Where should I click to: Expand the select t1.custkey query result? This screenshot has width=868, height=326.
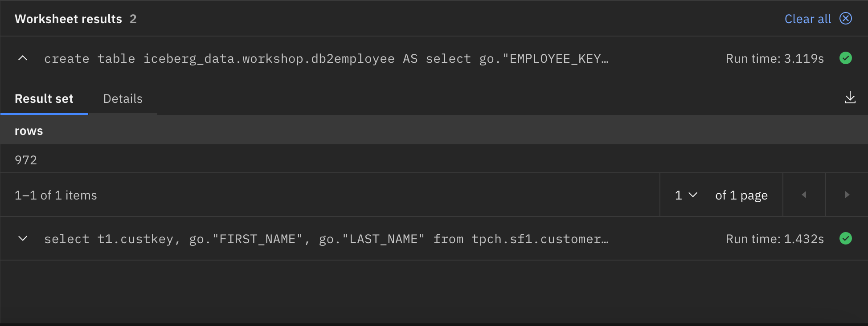[23, 239]
